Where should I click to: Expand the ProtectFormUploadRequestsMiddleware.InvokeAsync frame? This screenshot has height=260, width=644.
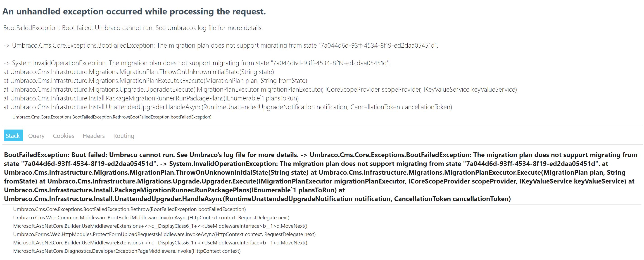[164, 234]
